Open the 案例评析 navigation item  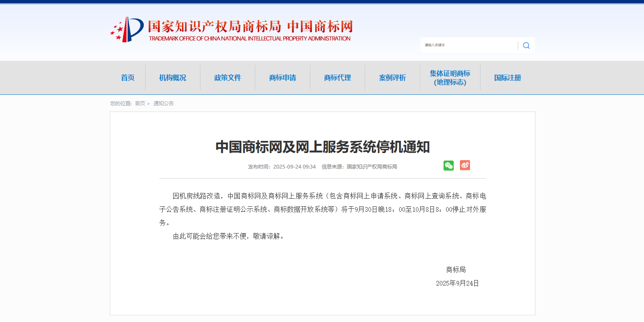(392, 78)
